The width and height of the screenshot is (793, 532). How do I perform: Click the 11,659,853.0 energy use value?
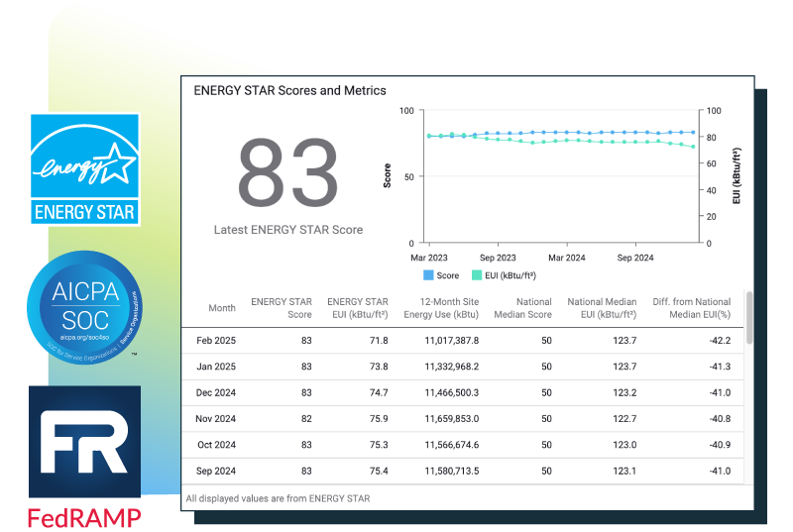pyautogui.click(x=452, y=419)
